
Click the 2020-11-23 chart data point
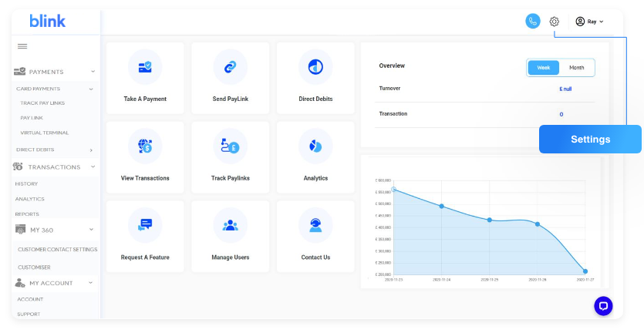tap(393, 190)
